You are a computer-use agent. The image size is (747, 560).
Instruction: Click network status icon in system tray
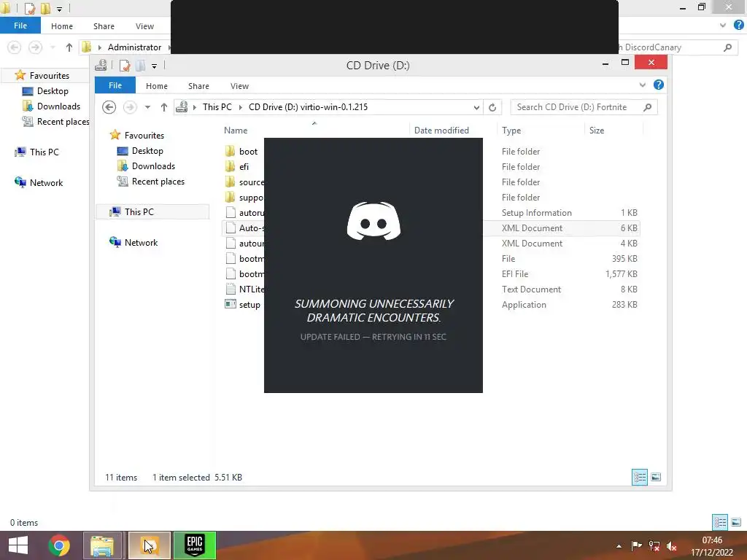(x=654, y=546)
